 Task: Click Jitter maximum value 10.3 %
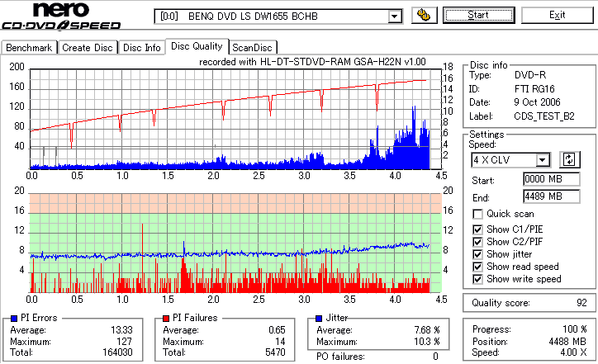(427, 341)
